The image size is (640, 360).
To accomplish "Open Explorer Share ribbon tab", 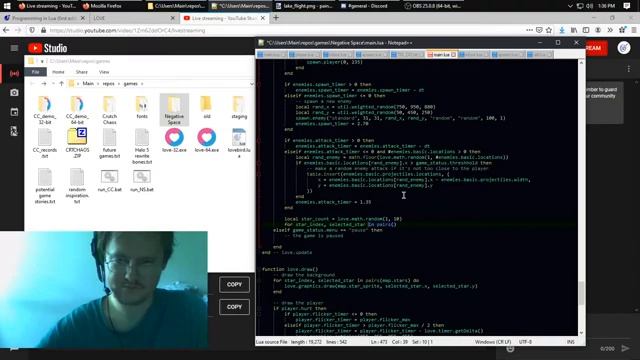I will tap(81, 72).
